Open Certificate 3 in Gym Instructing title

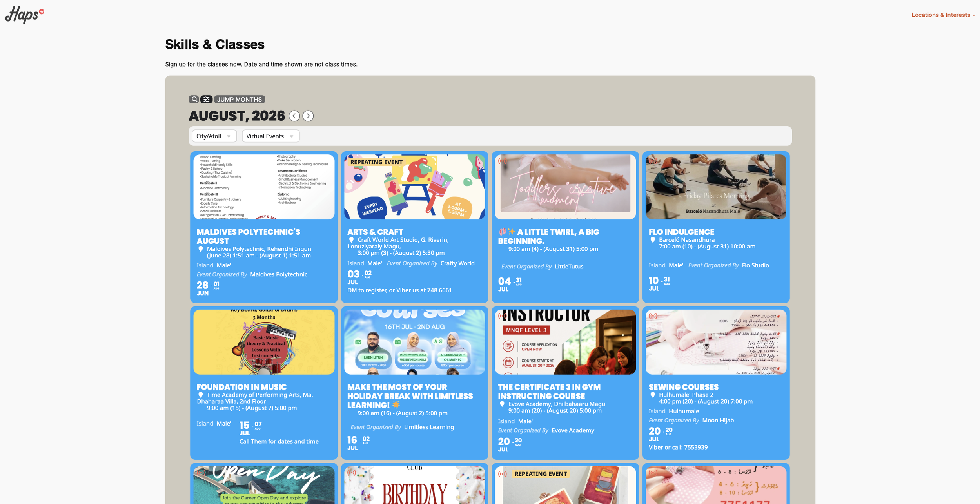pyautogui.click(x=549, y=392)
